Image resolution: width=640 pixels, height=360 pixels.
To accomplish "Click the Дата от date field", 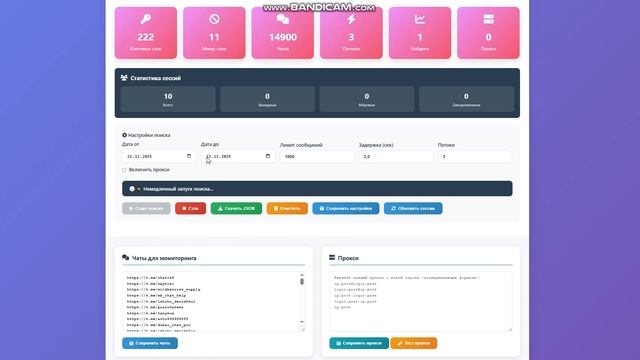I will 158,156.
